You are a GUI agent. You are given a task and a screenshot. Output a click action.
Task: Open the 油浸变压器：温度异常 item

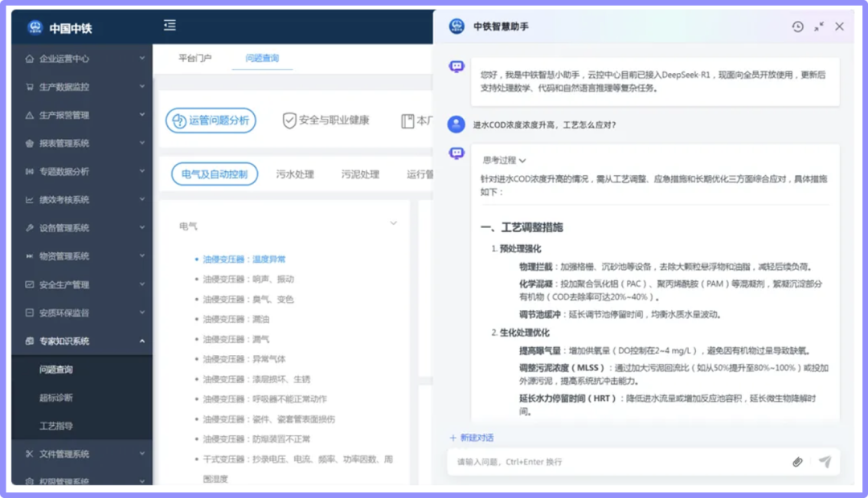(244, 259)
